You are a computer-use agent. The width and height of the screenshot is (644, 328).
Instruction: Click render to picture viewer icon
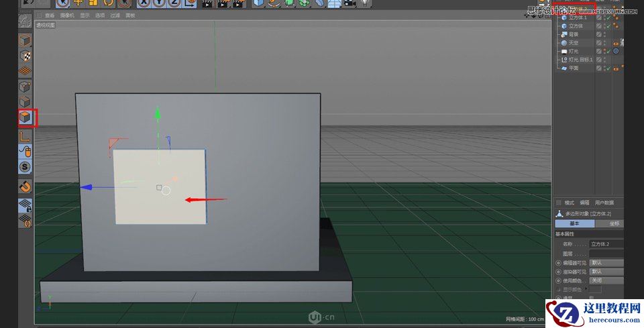click(x=223, y=4)
